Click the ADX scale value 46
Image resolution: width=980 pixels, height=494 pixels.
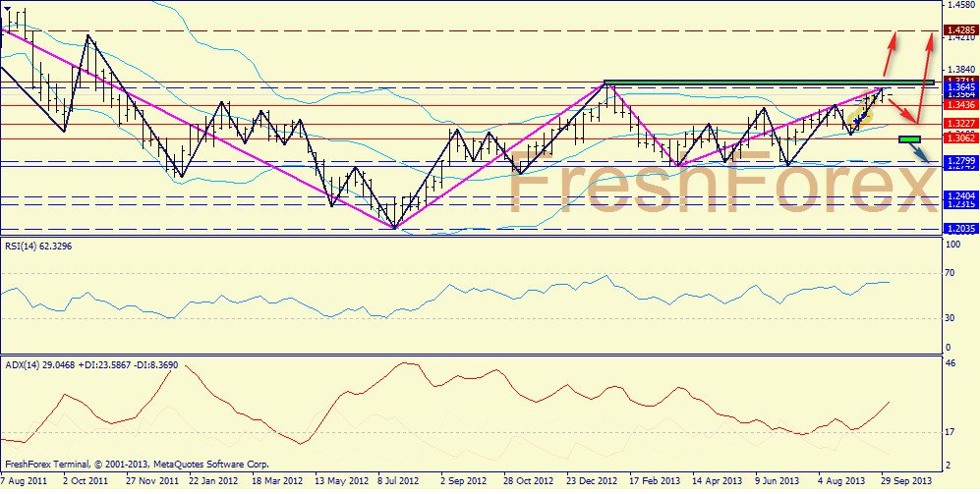[x=951, y=362]
